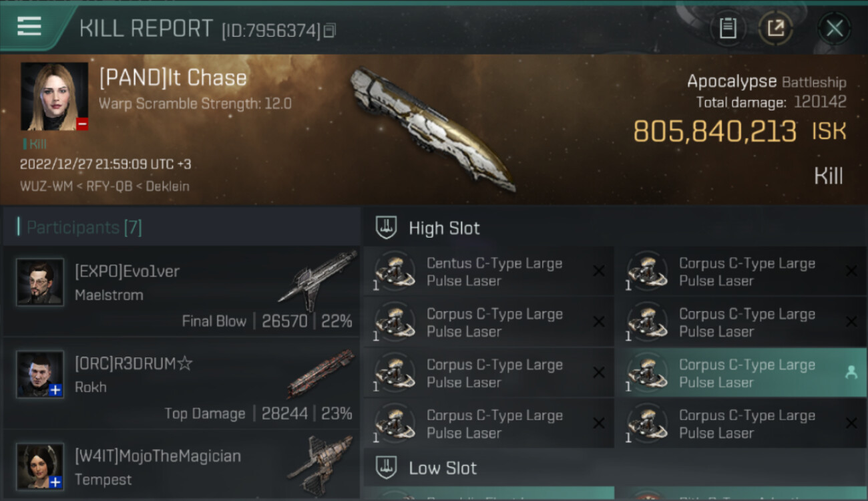Close the kill report window
The image size is (868, 501).
834,28
